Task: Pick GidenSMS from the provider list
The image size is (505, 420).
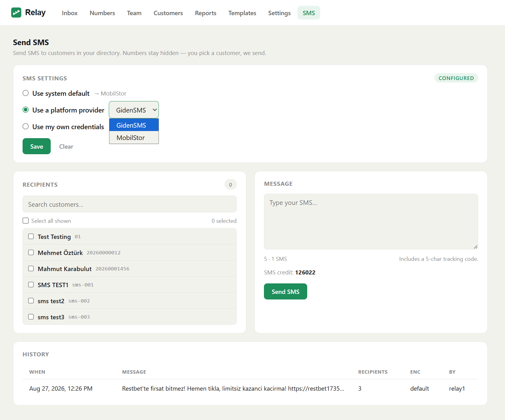Action: (134, 125)
